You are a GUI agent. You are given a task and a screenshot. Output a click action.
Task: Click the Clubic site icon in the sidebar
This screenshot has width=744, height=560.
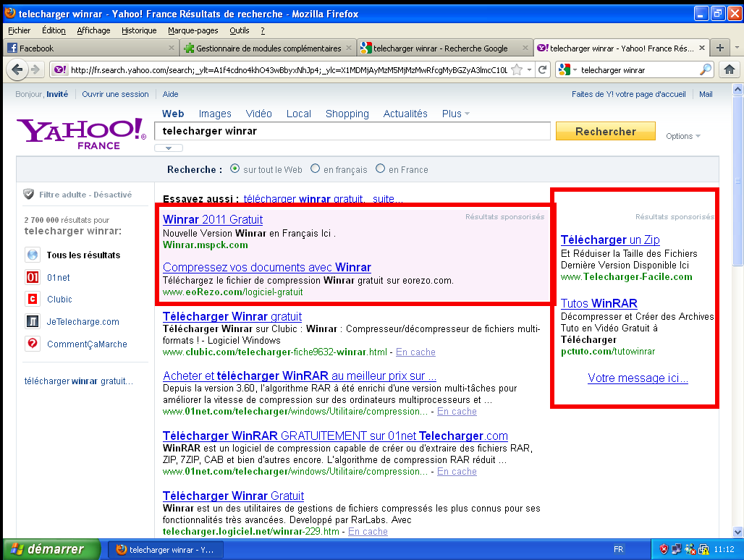click(33, 299)
